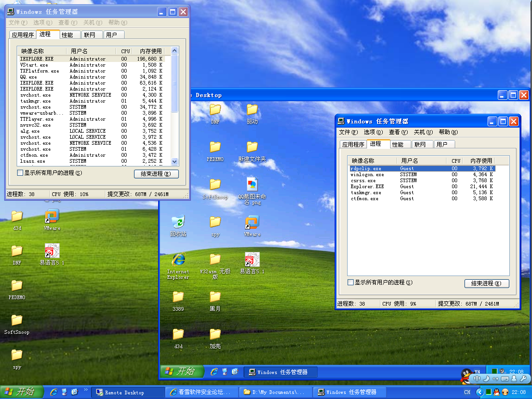Select Explorer.EXE process in remote Task Manager
Viewport: 532px width, 399px height.
coord(422,187)
